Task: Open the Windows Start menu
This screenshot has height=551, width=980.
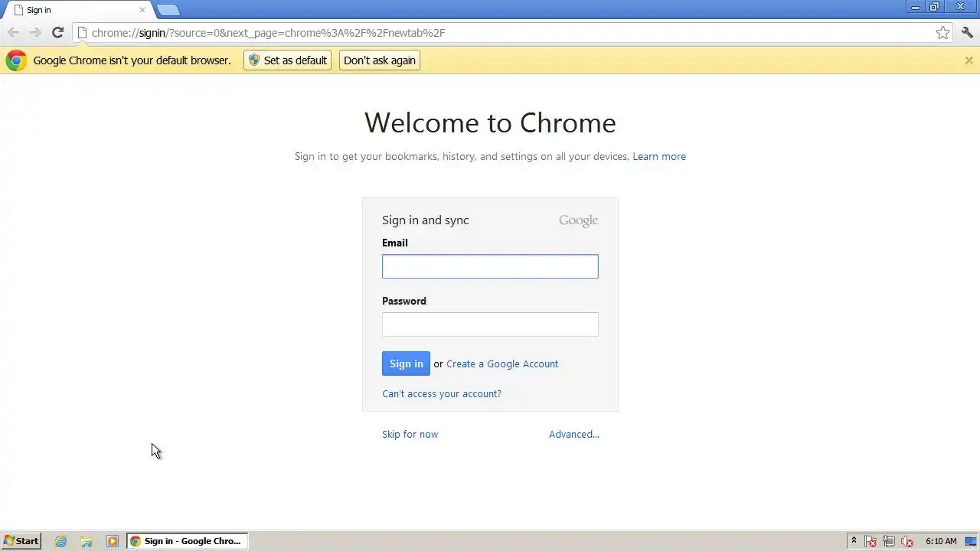Action: (x=21, y=540)
